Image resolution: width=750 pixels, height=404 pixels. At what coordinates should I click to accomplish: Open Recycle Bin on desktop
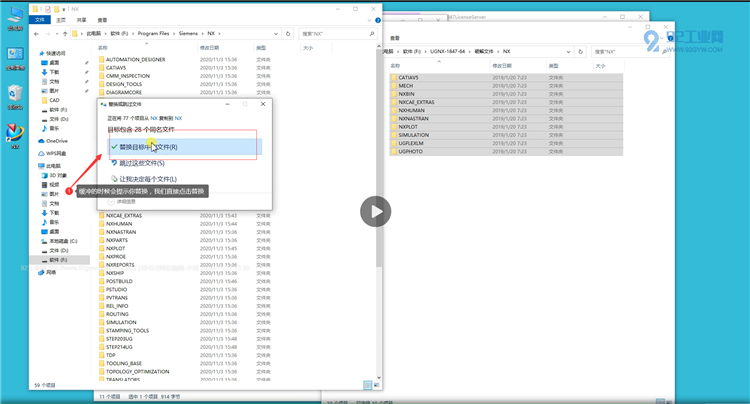15,97
